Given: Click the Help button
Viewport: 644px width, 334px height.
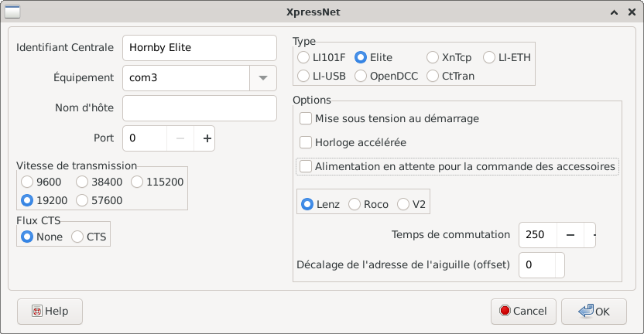Looking at the screenshot, I should tap(50, 311).
